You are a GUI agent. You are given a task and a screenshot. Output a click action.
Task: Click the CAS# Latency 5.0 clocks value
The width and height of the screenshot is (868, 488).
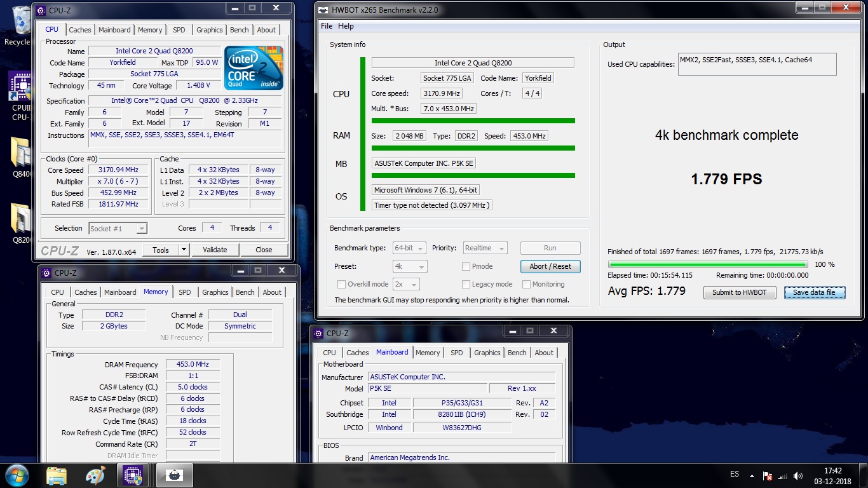point(193,387)
